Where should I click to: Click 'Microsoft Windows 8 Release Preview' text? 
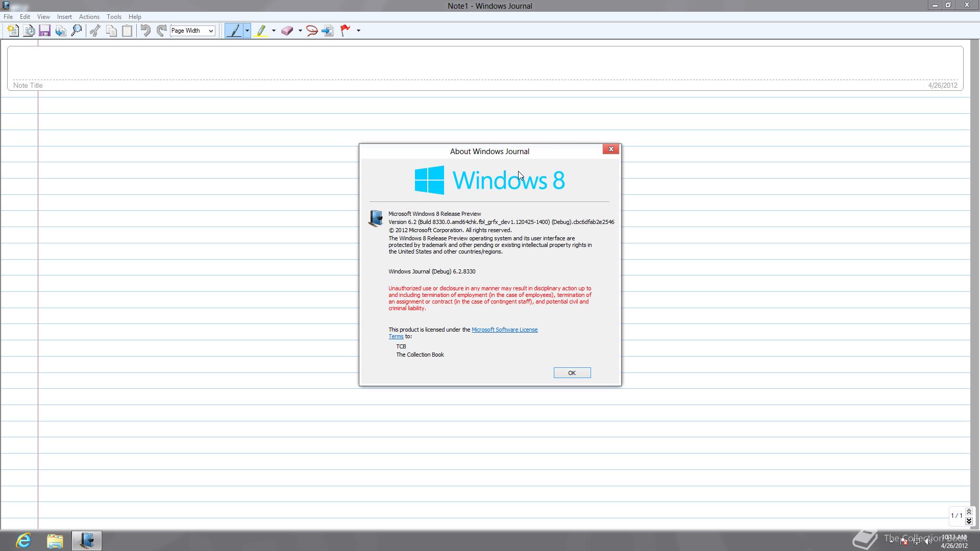[435, 214]
